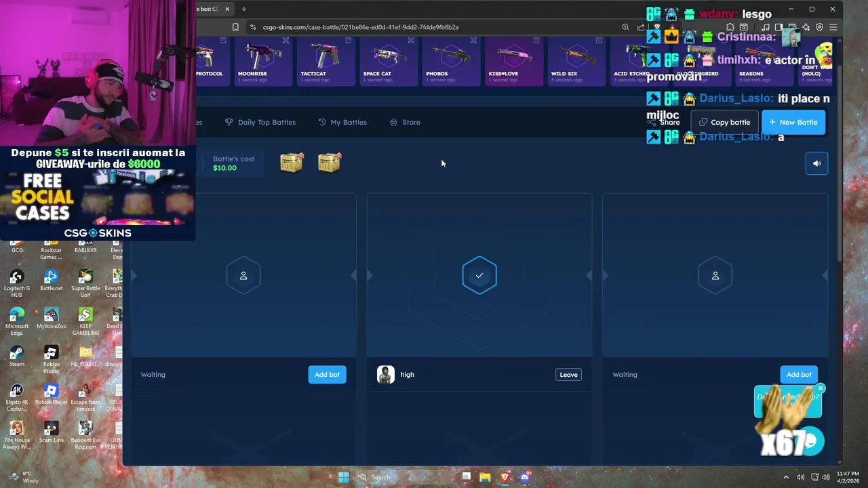This screenshot has width=868, height=488.
Task: Open Steam desktop shortcut
Action: (x=17, y=357)
